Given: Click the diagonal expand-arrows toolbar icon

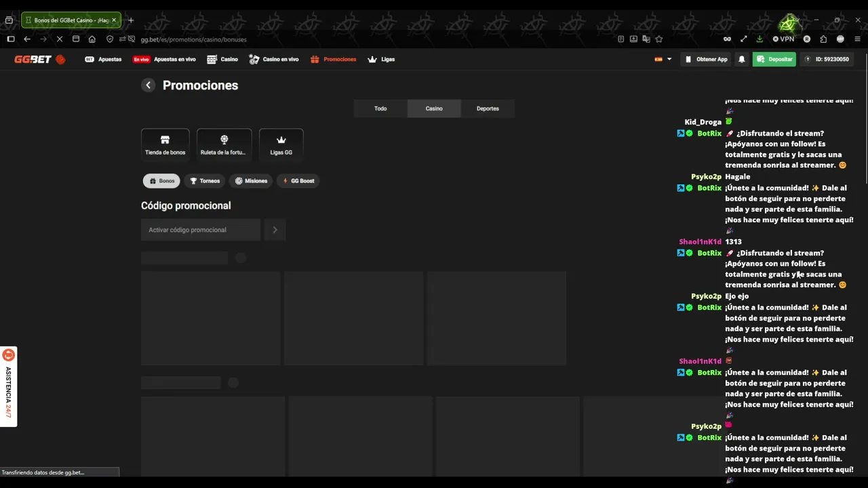Looking at the screenshot, I should pyautogui.click(x=744, y=39).
